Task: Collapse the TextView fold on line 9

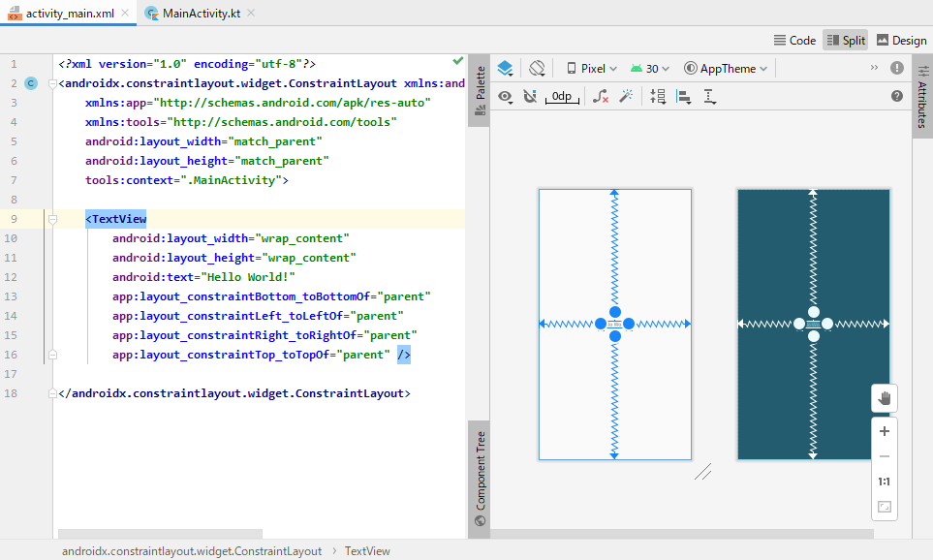Action: coord(52,220)
